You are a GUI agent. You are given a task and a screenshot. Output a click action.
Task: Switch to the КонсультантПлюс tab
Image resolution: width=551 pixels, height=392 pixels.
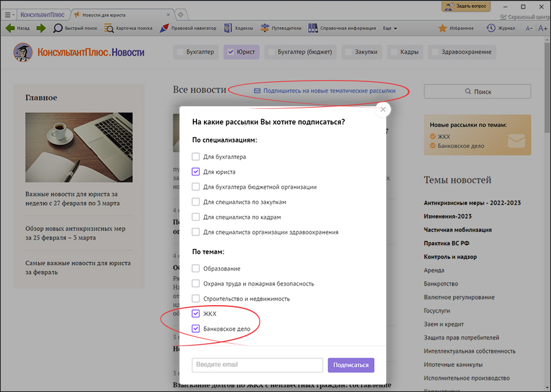tap(43, 14)
